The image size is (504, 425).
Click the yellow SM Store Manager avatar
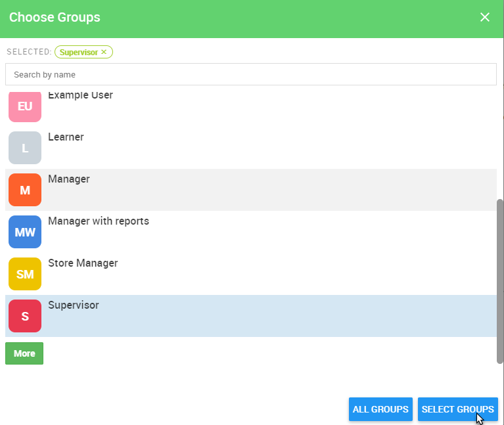[25, 274]
